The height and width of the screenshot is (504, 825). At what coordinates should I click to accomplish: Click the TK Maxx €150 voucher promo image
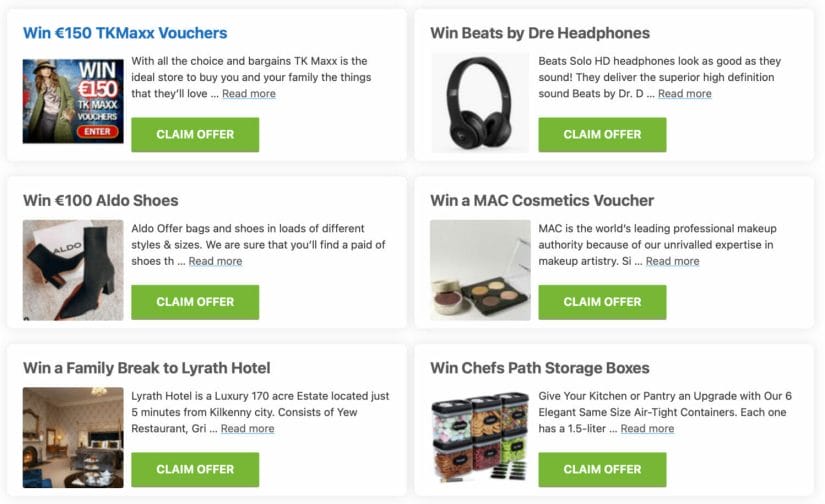pos(73,101)
